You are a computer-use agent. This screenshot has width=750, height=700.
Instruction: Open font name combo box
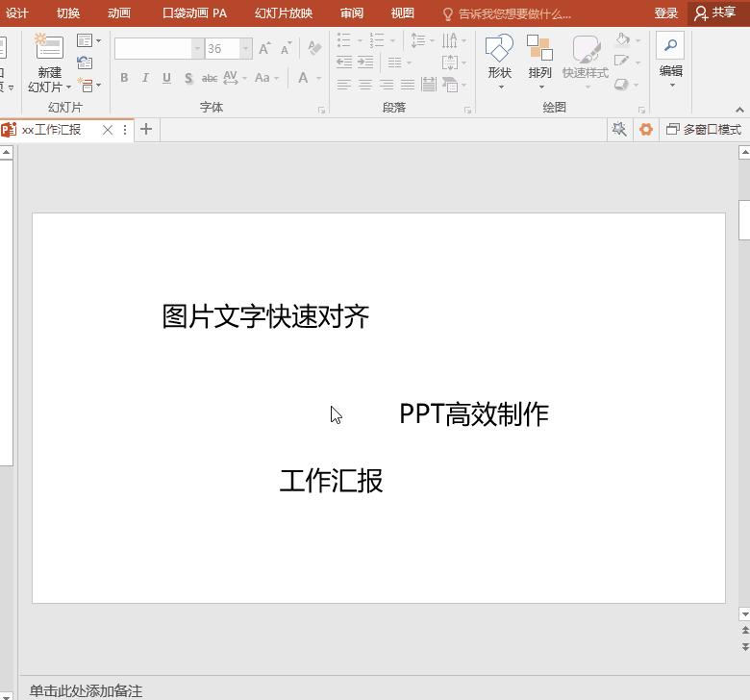[x=160, y=48]
